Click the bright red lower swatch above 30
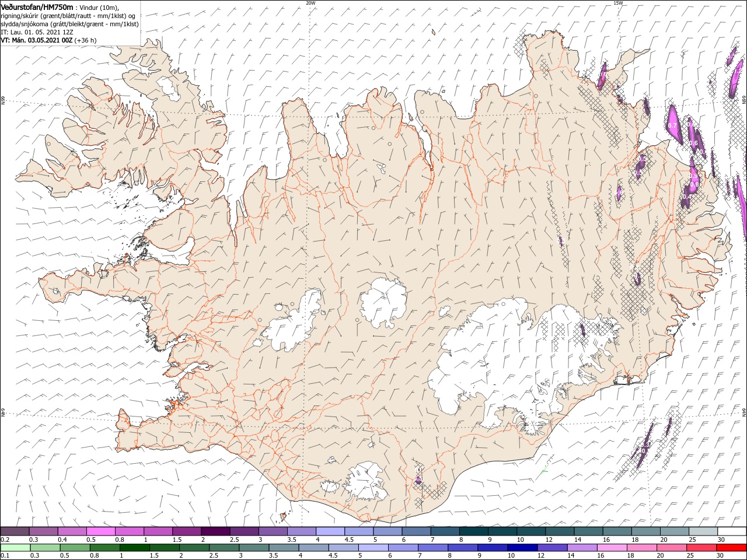The width and height of the screenshot is (747, 560). [x=731, y=548]
